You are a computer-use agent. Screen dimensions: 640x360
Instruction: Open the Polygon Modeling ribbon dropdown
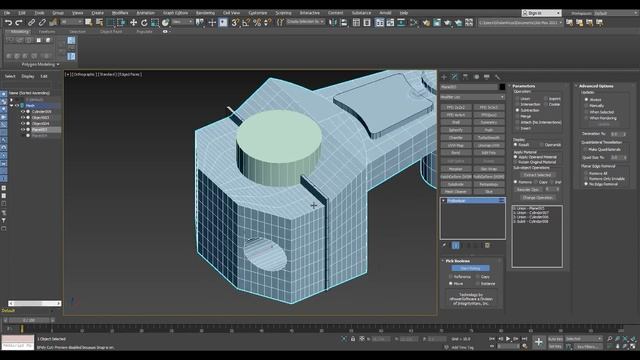[40, 64]
